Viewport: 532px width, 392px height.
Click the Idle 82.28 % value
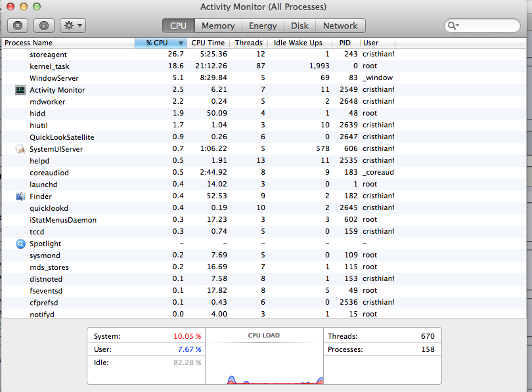[187, 362]
